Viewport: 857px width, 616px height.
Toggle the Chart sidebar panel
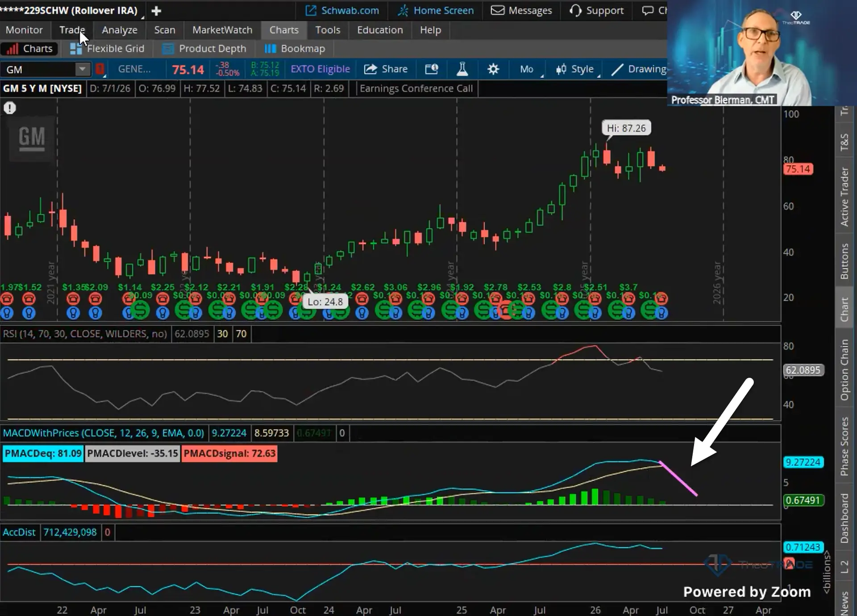(x=845, y=309)
